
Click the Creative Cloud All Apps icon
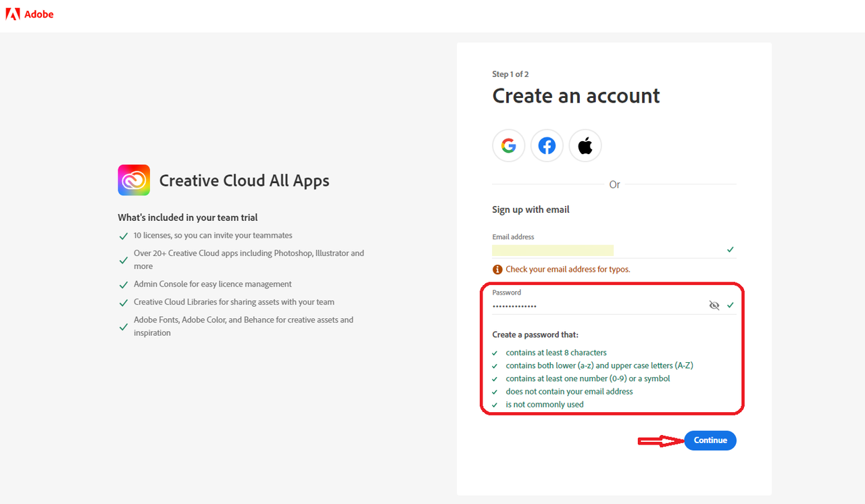(134, 180)
